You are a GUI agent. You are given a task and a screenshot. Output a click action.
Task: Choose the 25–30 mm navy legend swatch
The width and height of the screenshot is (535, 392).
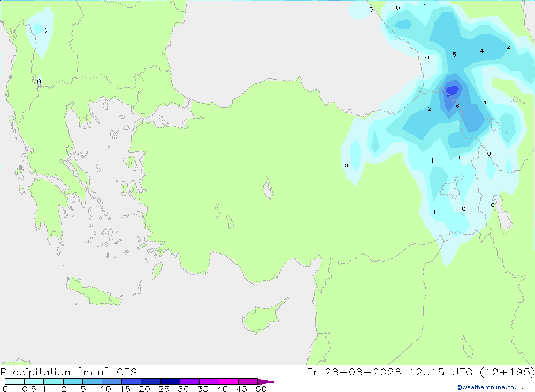coord(170,381)
